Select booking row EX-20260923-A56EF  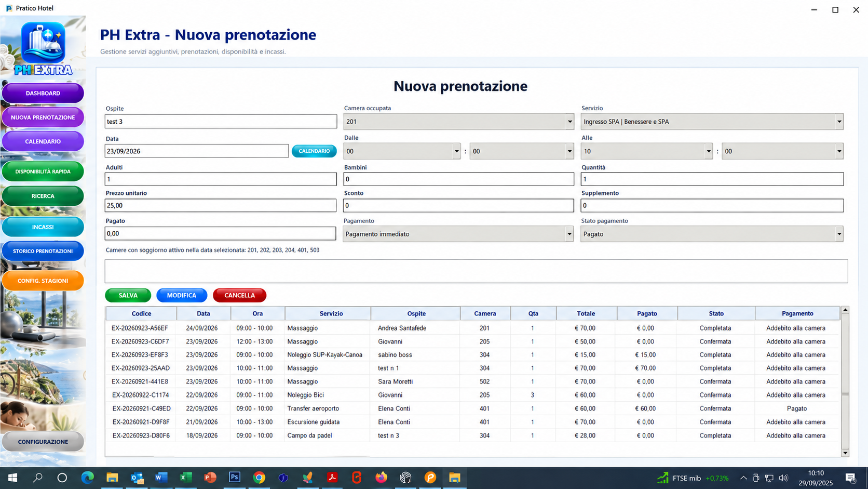(x=472, y=328)
